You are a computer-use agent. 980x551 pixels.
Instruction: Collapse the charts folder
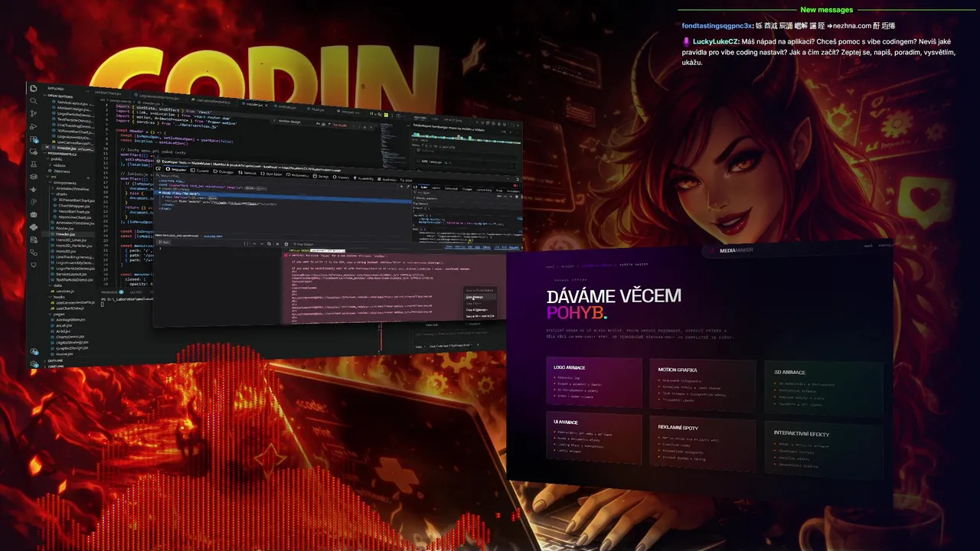coord(61,194)
